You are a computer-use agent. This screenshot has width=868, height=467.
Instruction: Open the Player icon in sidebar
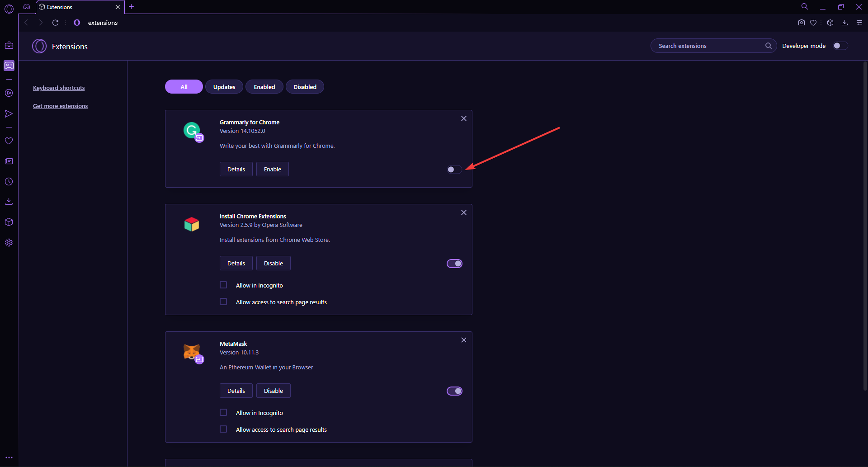[x=9, y=93]
